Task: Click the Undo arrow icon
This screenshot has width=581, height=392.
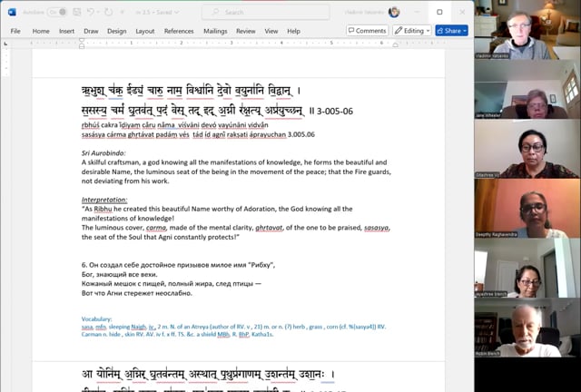Action: (92, 12)
